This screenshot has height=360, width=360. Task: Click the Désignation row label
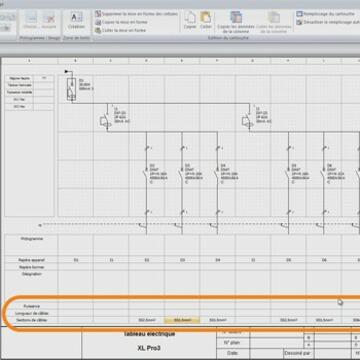[x=32, y=274]
